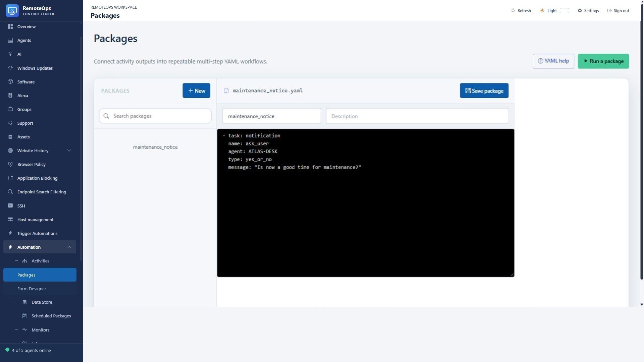The image size is (644, 362).
Task: Open the Groups icon
Action: [10, 109]
